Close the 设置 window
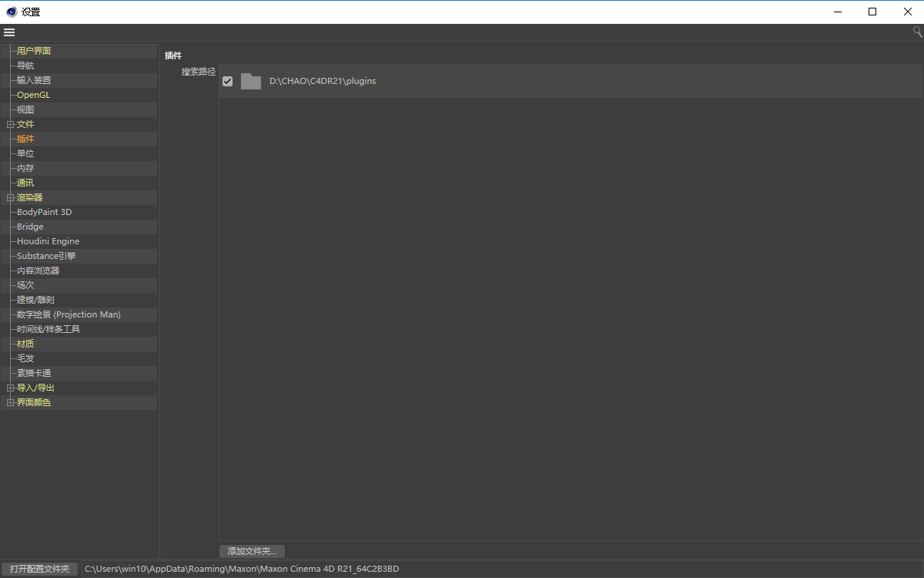This screenshot has height=578, width=924. [x=907, y=12]
